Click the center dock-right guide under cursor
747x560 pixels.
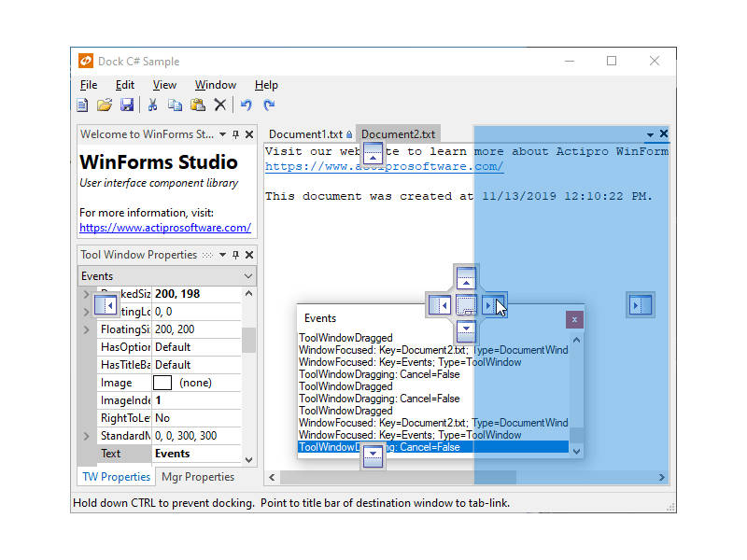[493, 305]
